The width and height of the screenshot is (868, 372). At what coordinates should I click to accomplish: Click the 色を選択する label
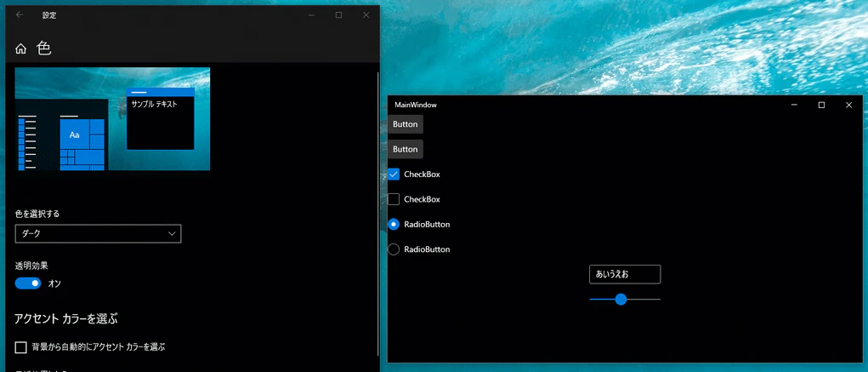click(x=37, y=214)
